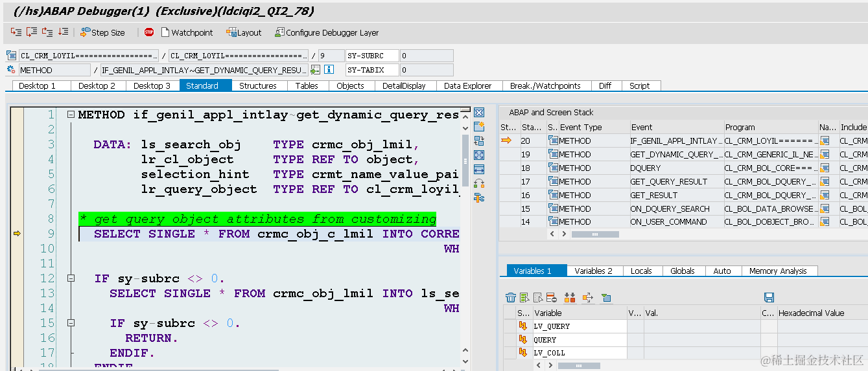The image size is (868, 371).
Task: Click the filter funnel icon in variables toolbar
Action: click(605, 297)
